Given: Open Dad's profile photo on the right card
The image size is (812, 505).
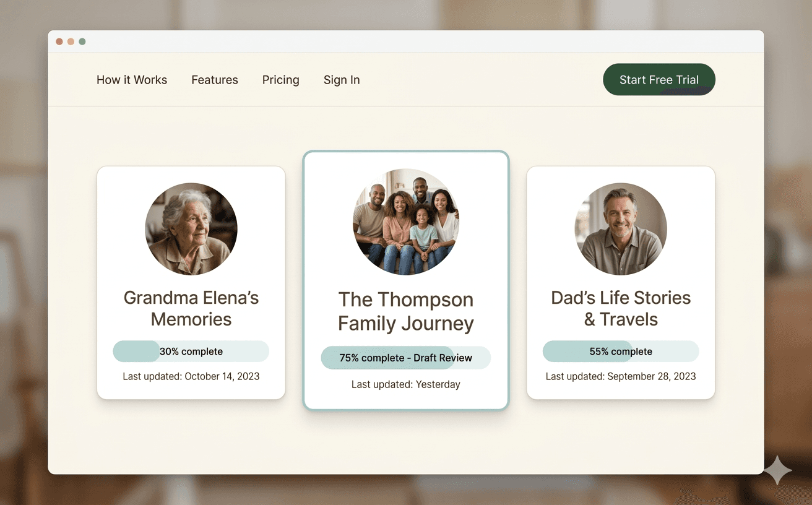Looking at the screenshot, I should (620, 228).
